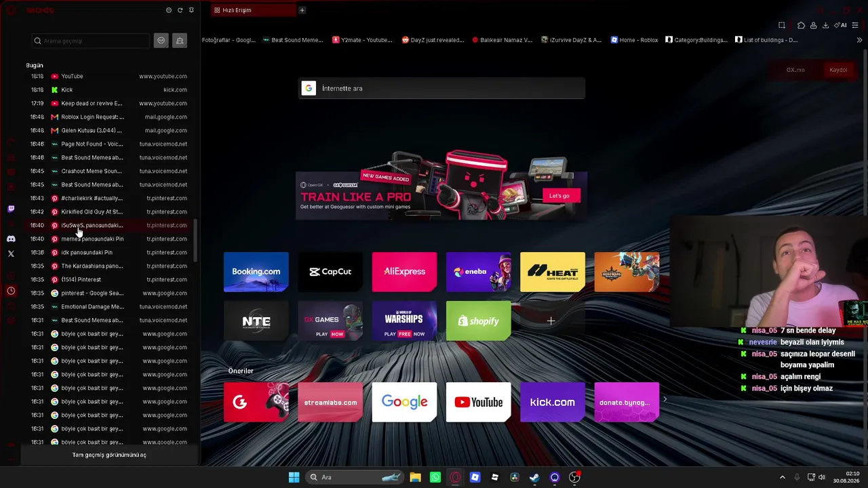The image size is (868, 488).
Task: Click the İnternette ara Google search box
Action: [x=441, y=88]
